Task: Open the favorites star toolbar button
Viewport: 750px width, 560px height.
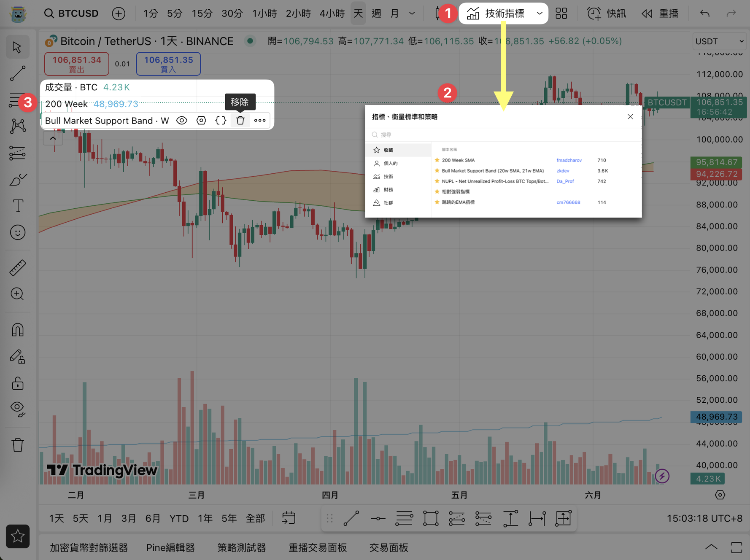Action: [x=18, y=536]
